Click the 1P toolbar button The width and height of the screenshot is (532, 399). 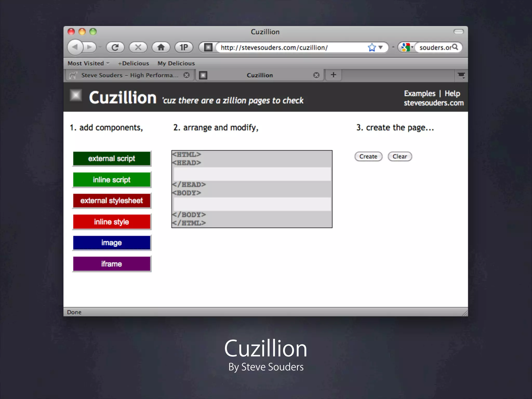point(184,47)
